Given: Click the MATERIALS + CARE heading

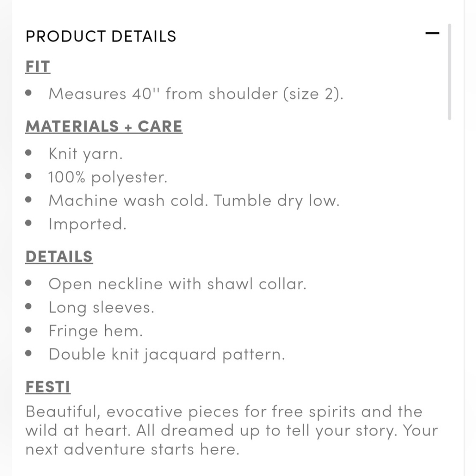Looking at the screenshot, I should [104, 127].
